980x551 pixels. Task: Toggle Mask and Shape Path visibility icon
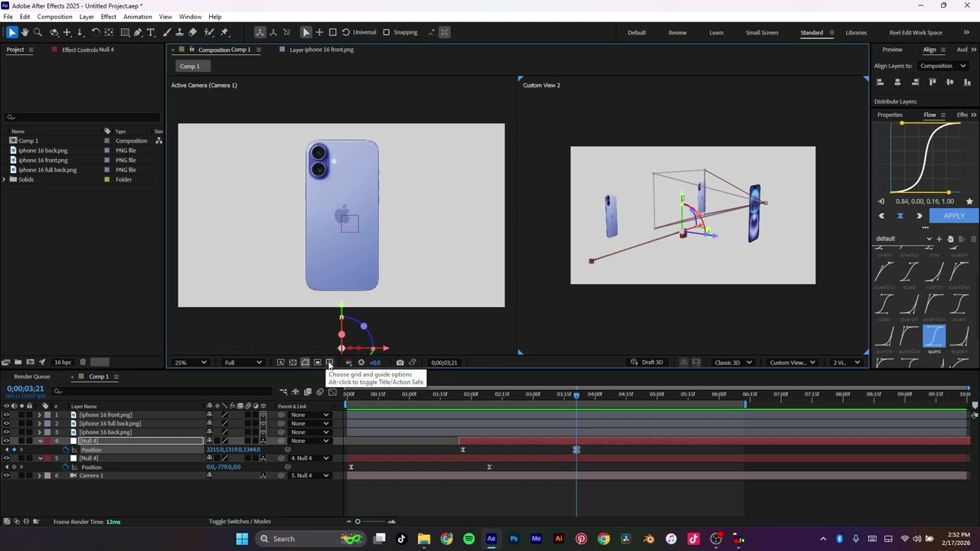click(305, 363)
